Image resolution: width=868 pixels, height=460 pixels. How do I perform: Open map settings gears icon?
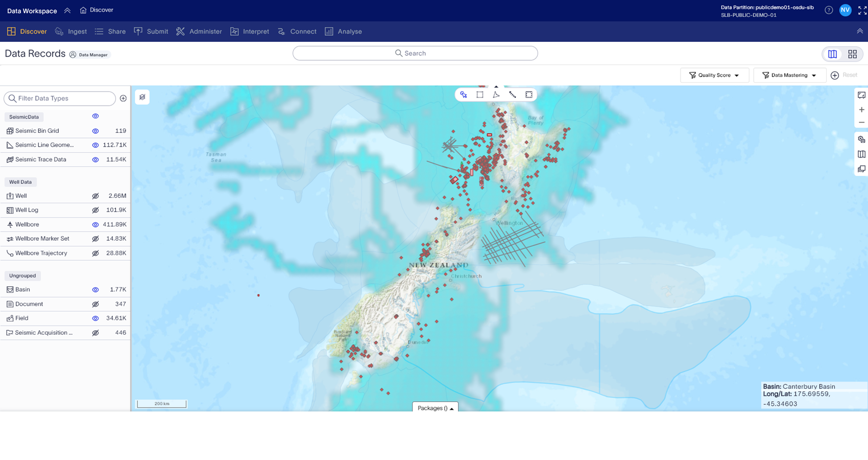point(861,140)
